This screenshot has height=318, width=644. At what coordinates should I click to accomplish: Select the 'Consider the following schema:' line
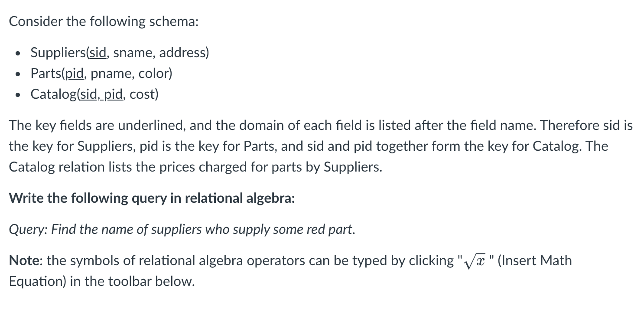pyautogui.click(x=104, y=22)
